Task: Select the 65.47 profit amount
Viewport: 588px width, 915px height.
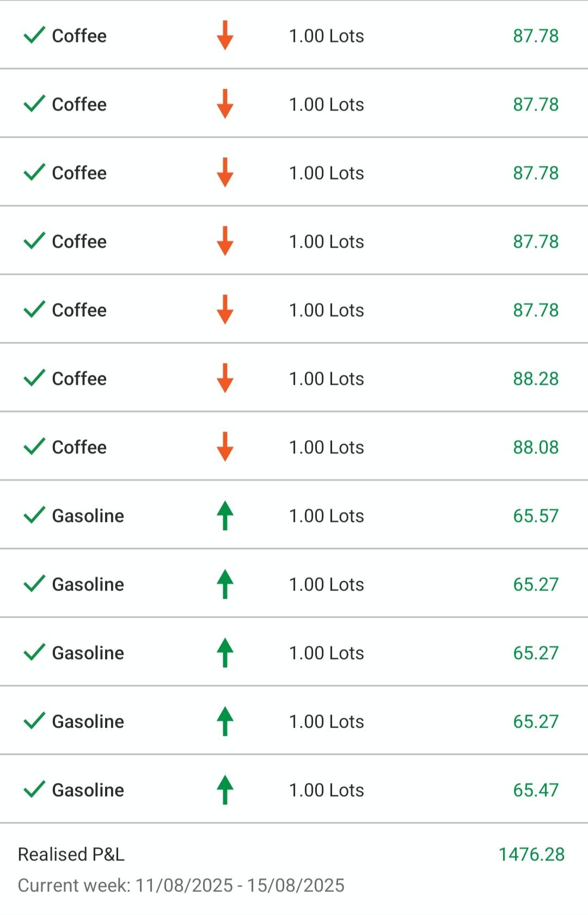Action: pyautogui.click(x=536, y=790)
